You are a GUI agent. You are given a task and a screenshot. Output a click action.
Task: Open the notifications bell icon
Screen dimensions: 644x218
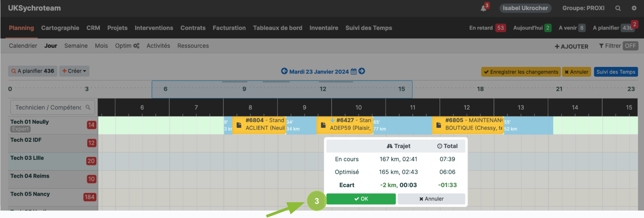click(483, 8)
